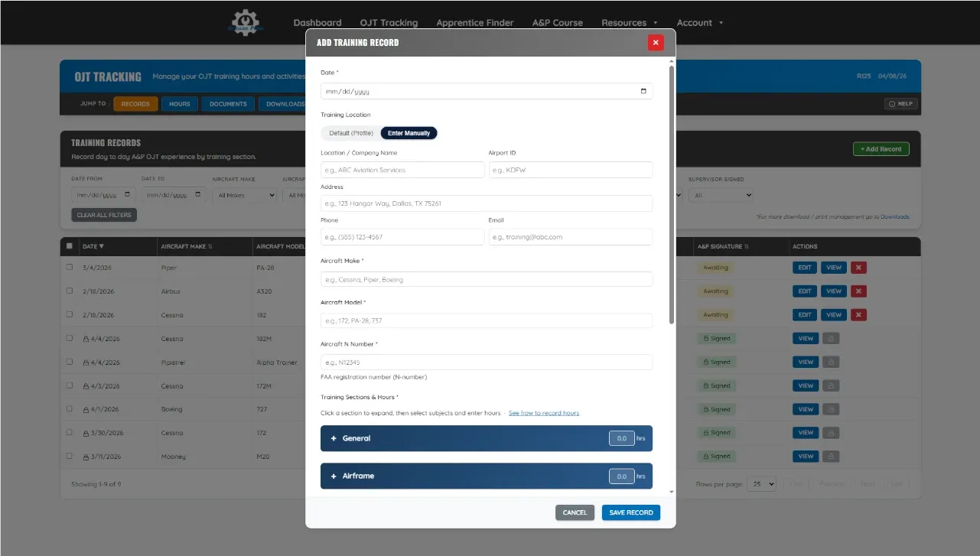Switch training location to Default (Profile)

coord(351,133)
